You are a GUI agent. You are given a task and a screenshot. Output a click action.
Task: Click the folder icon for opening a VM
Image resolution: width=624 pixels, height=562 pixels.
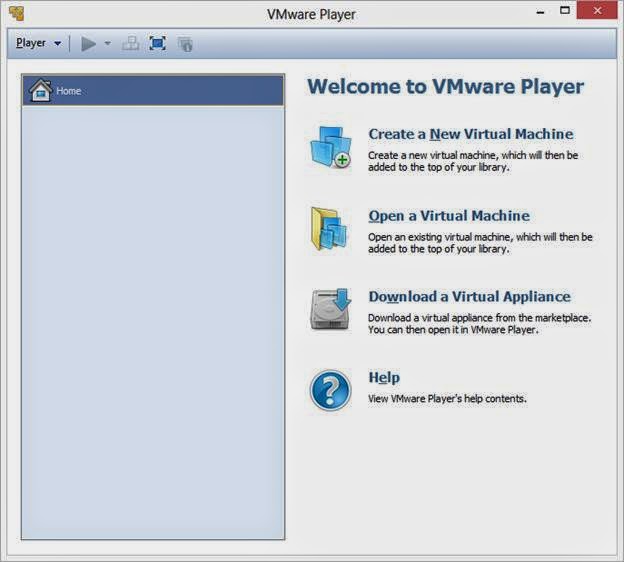click(329, 229)
